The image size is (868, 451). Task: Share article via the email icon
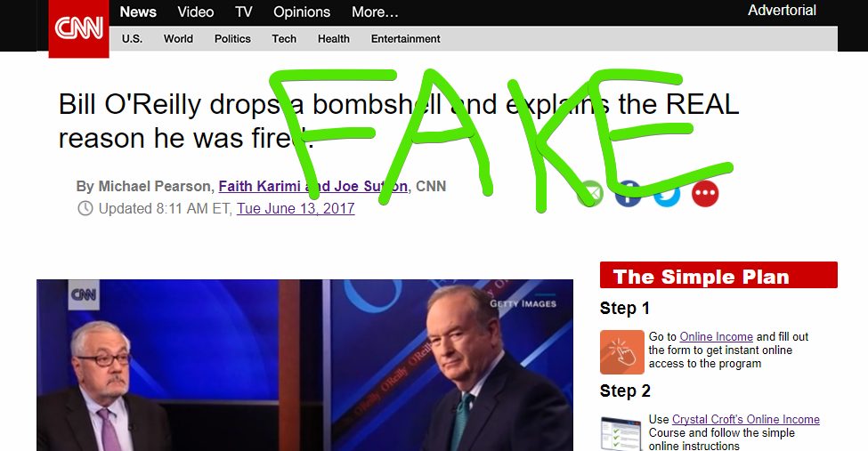click(x=590, y=194)
